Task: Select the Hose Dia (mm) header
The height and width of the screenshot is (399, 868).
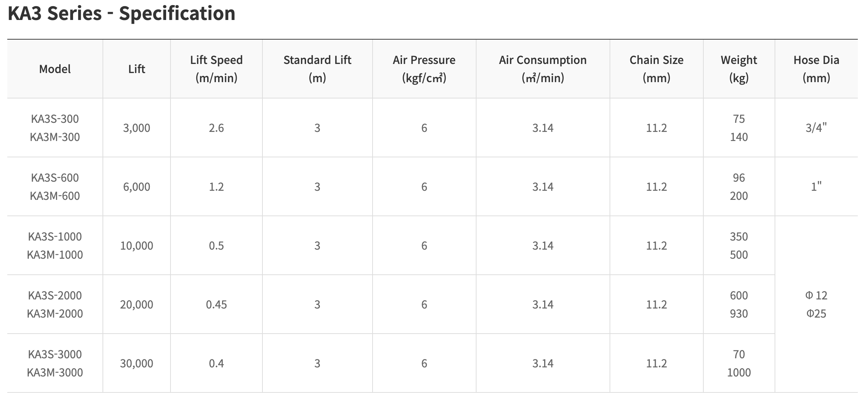Action: (816, 69)
